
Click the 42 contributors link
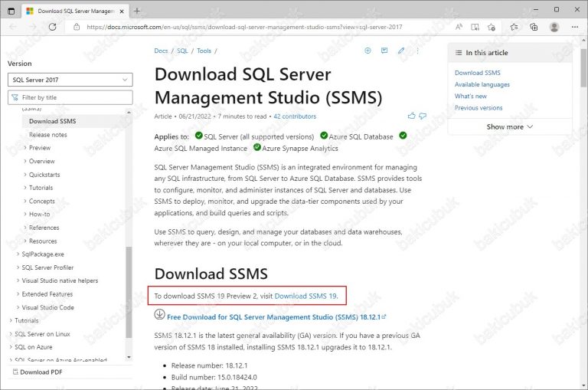point(295,116)
